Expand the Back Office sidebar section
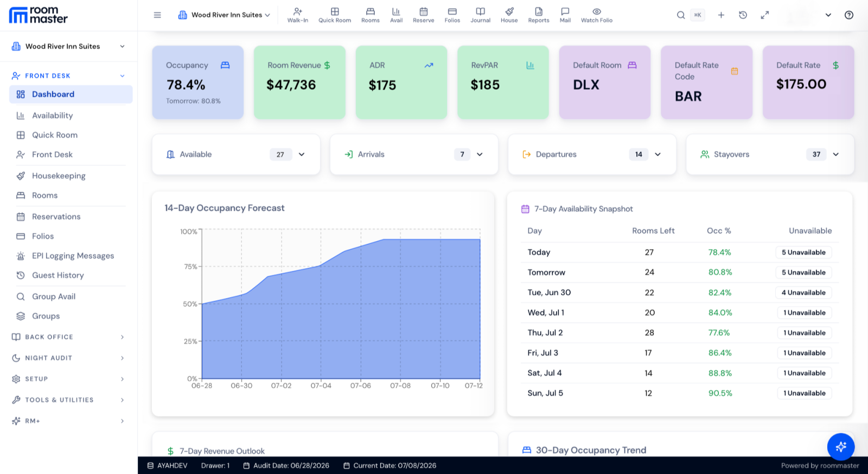This screenshot has height=474, width=868. coord(69,337)
